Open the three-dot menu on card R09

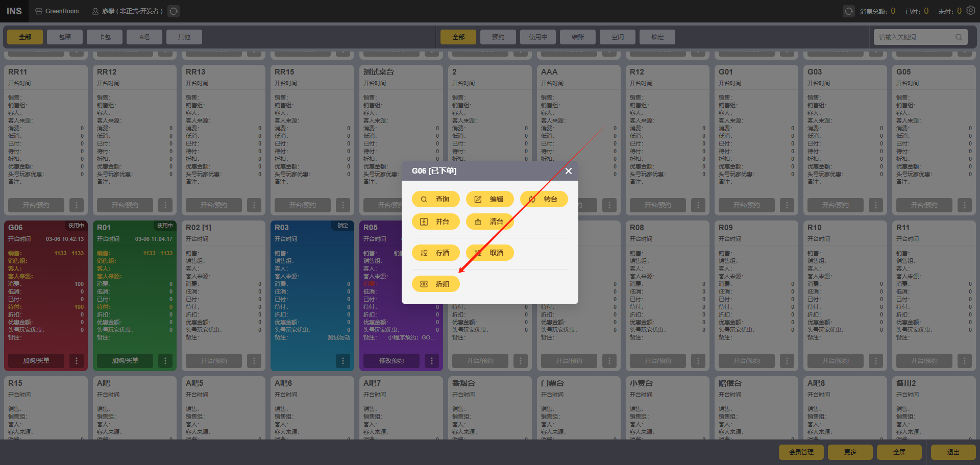point(787,361)
